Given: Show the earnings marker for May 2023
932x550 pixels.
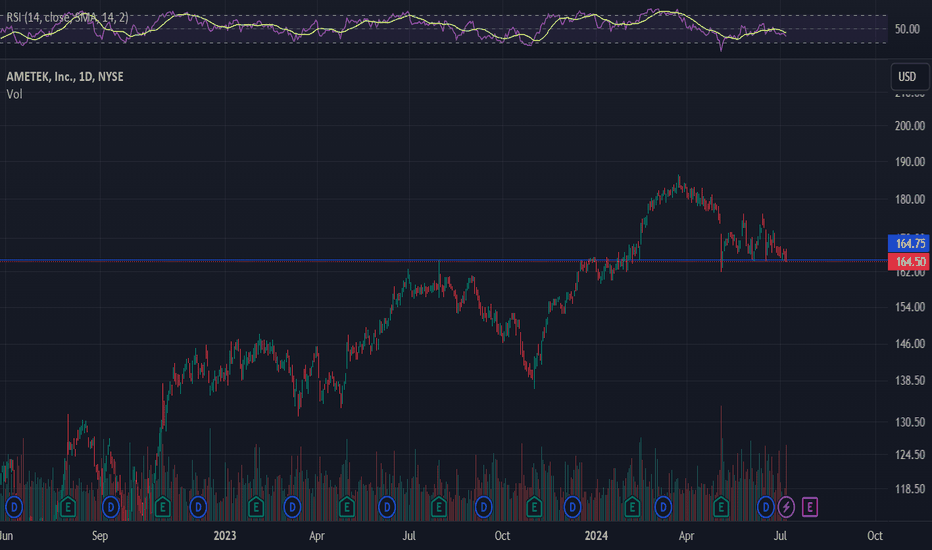Looking at the screenshot, I should tap(347, 507).
